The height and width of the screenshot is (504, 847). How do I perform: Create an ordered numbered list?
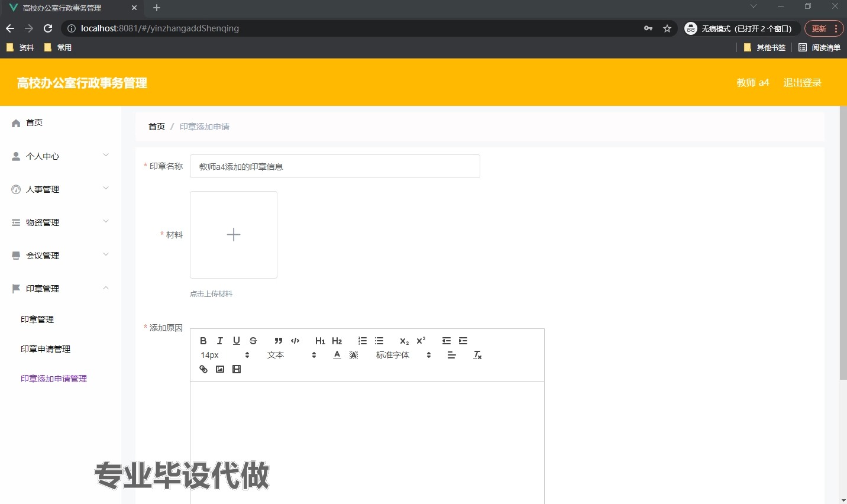pos(363,341)
